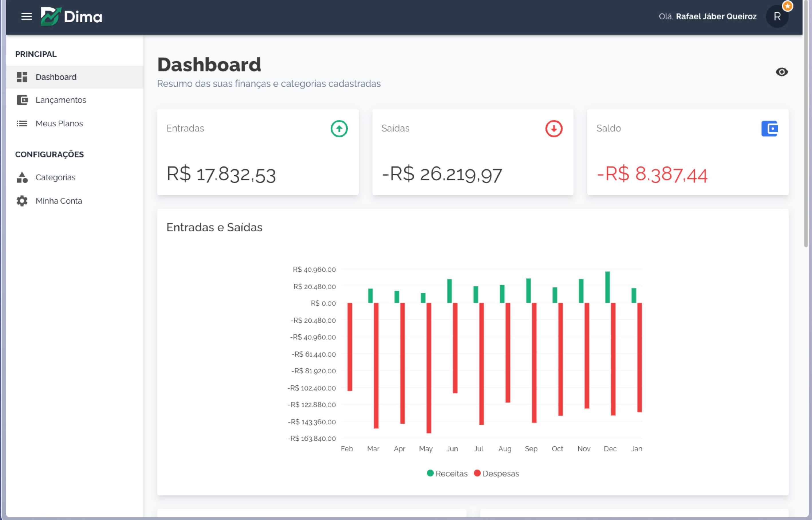Image resolution: width=812 pixels, height=520 pixels.
Task: Click the Saídas card label
Action: tap(395, 128)
